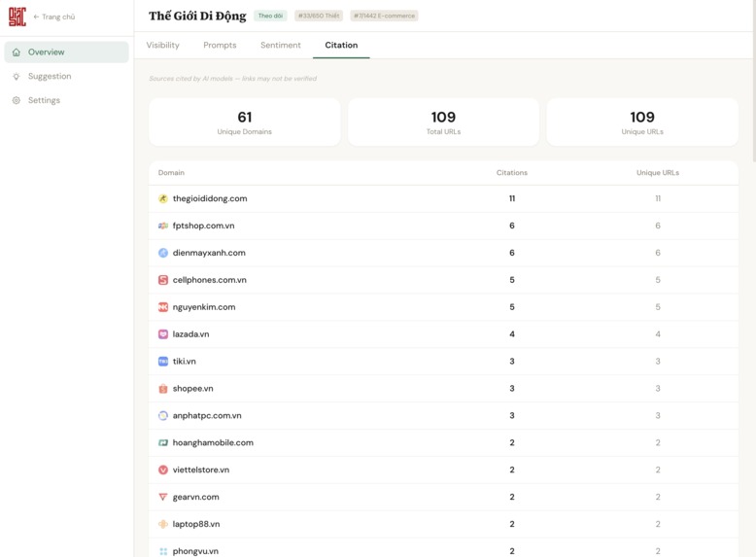This screenshot has height=557, width=756.
Task: Open the Suggestion sidebar item
Action: [x=66, y=76]
